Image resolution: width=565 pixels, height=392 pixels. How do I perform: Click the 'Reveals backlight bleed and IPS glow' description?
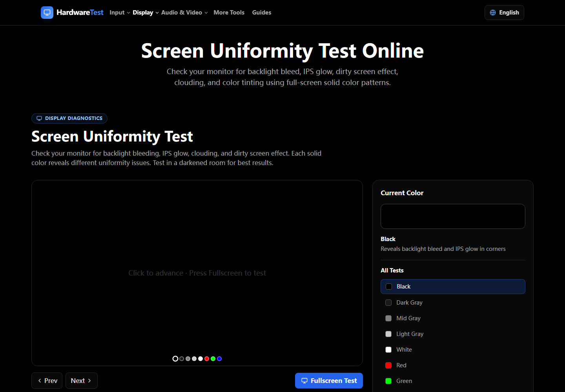(x=443, y=249)
